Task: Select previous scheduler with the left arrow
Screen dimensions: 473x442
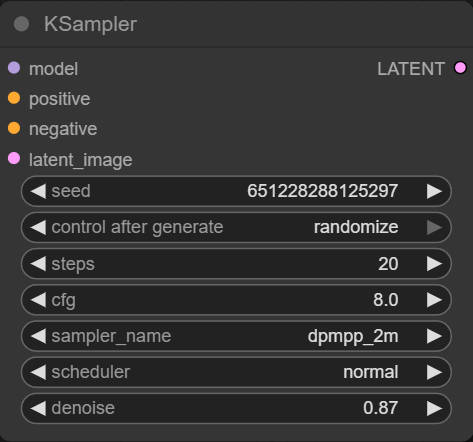Action: click(x=38, y=372)
